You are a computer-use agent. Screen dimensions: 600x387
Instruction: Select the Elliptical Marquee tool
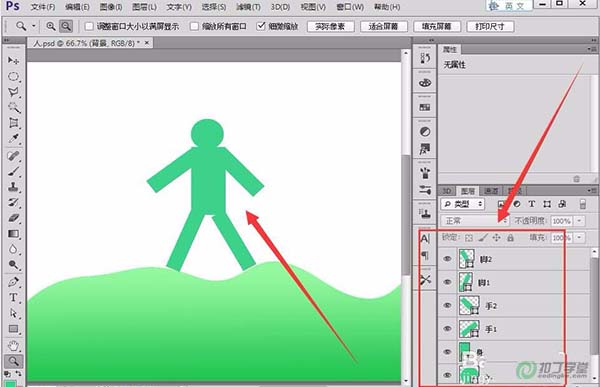[13, 76]
